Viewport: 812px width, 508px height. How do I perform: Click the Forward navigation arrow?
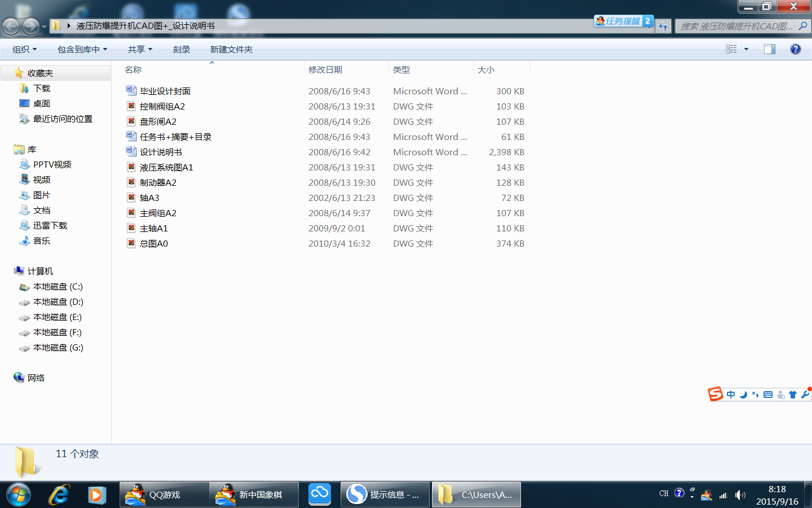31,26
